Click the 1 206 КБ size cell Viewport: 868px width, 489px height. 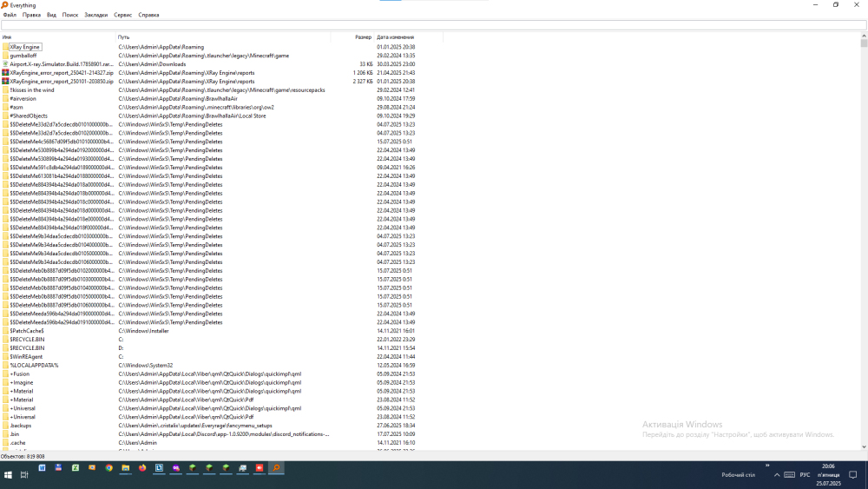(363, 73)
